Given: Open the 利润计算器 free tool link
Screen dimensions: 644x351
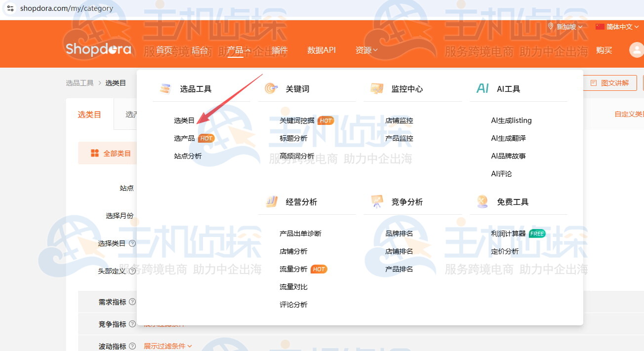Looking at the screenshot, I should click(508, 234).
